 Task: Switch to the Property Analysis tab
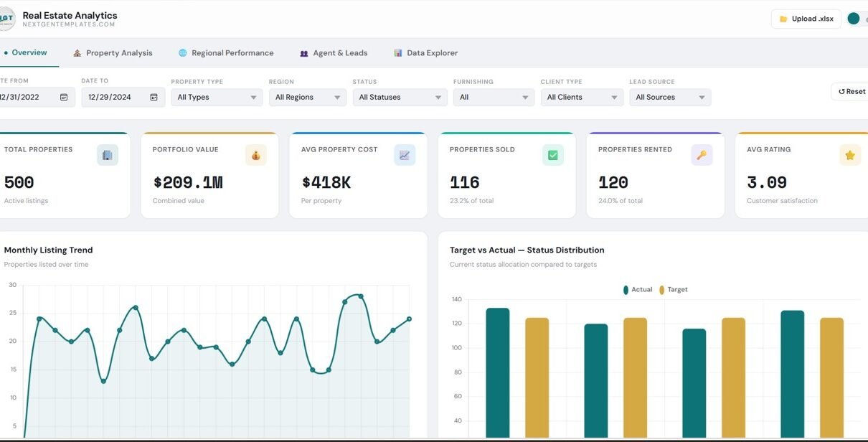(113, 53)
